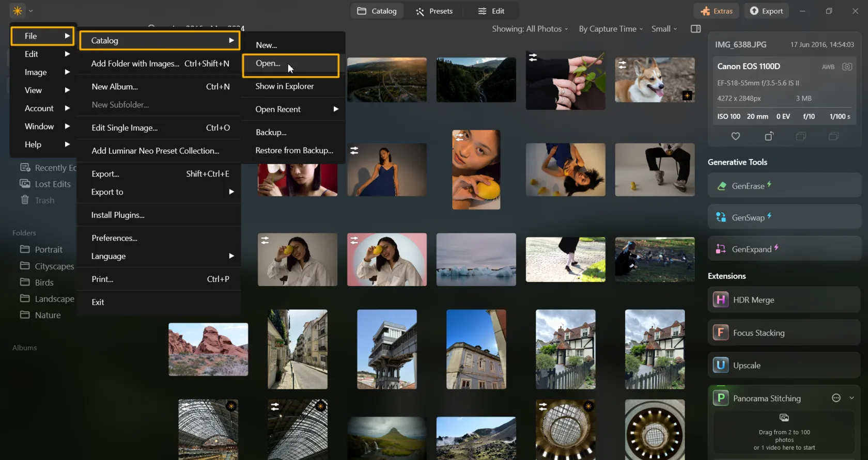Change thumbnail size via Small dropdown
Image resolution: width=868 pixels, height=460 pixels.
point(663,29)
